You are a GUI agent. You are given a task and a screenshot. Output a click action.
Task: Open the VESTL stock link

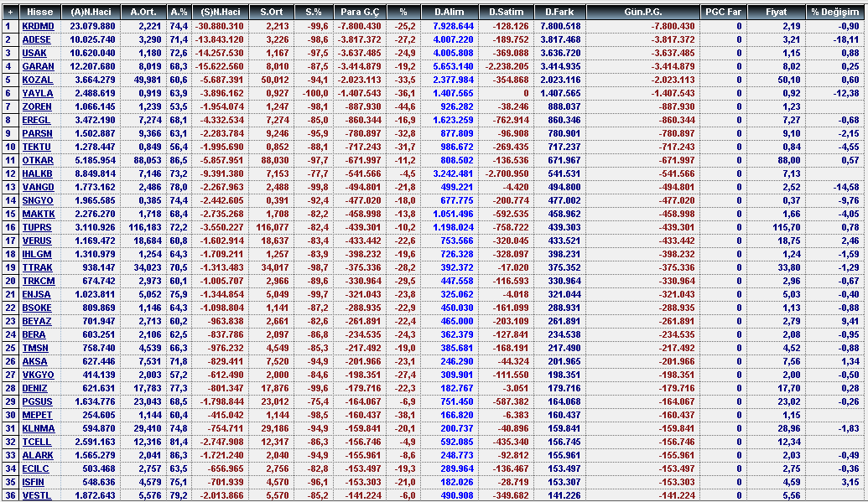(x=37, y=496)
